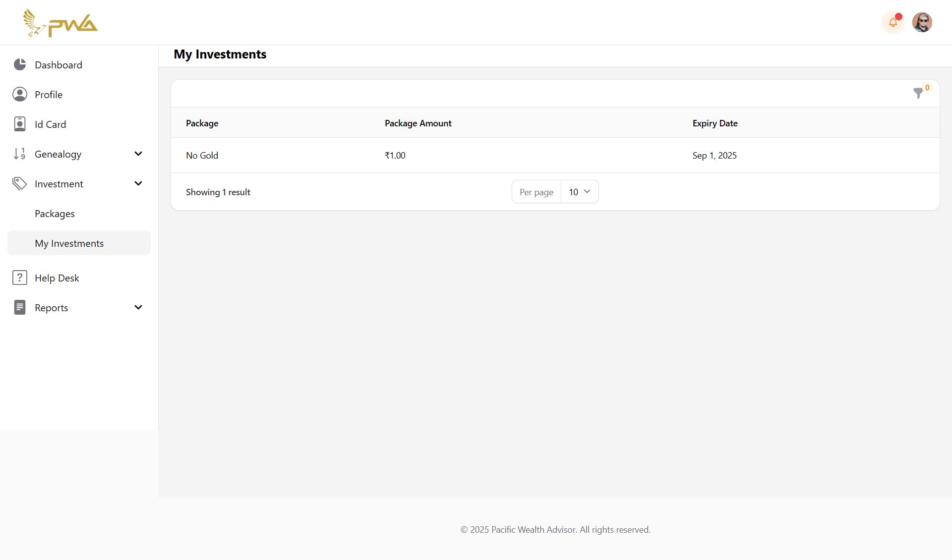Expand the Genealogy submenu chevron

click(138, 154)
